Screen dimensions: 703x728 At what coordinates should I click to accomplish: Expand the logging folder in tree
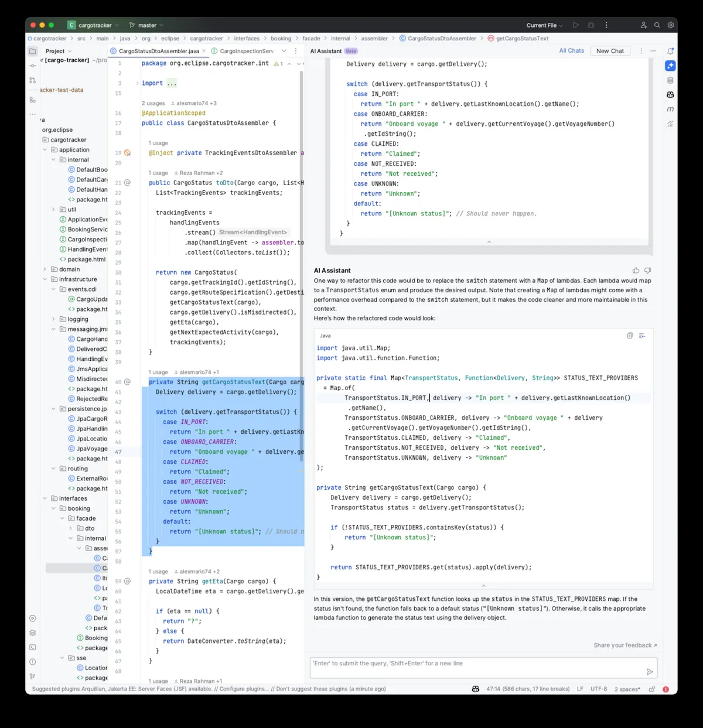coord(53,319)
